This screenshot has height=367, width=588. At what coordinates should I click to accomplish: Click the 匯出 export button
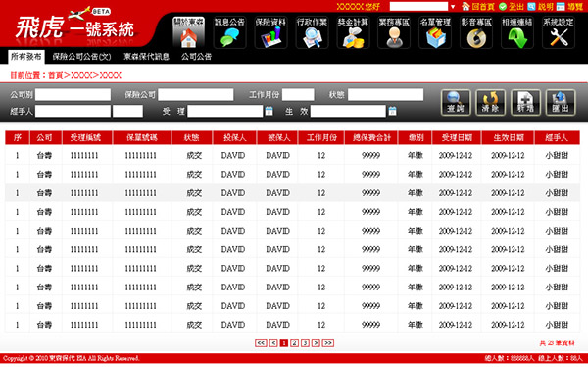tap(561, 103)
